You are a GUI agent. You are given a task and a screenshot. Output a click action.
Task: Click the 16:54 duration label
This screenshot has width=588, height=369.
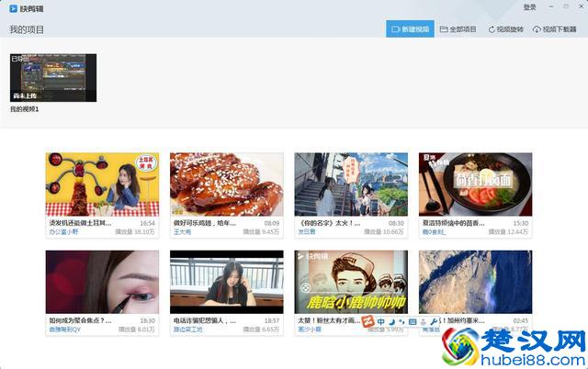coord(147,223)
